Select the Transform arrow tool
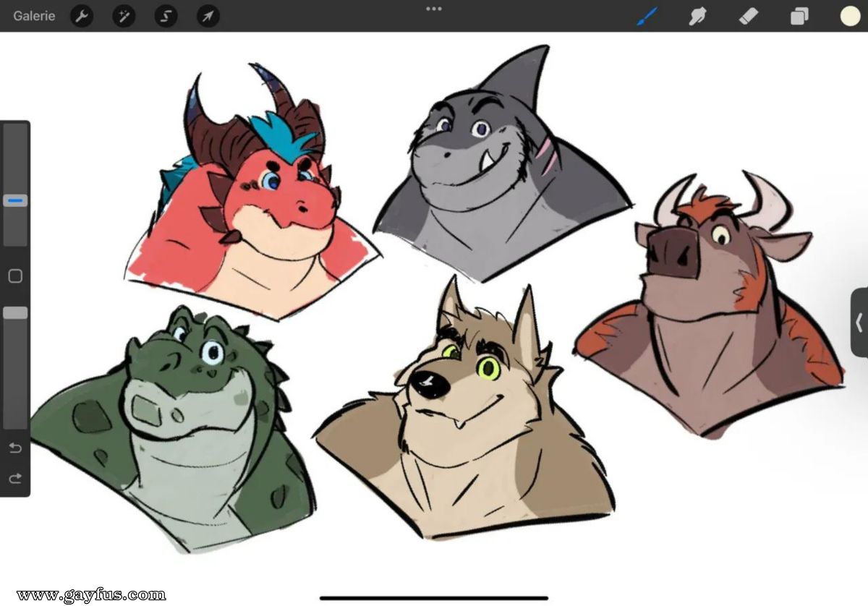Image resolution: width=868 pixels, height=606 pixels. pos(208,16)
